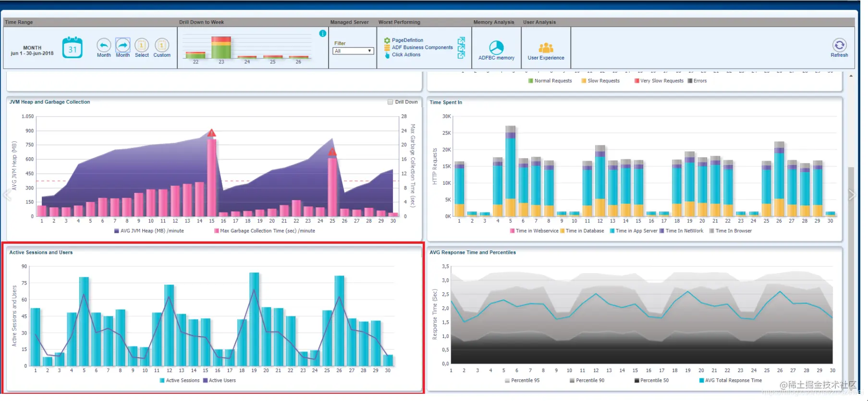Viewport: 868px width, 401px height.
Task: Toggle Time In Browser legend swatch
Action: pyautogui.click(x=712, y=231)
